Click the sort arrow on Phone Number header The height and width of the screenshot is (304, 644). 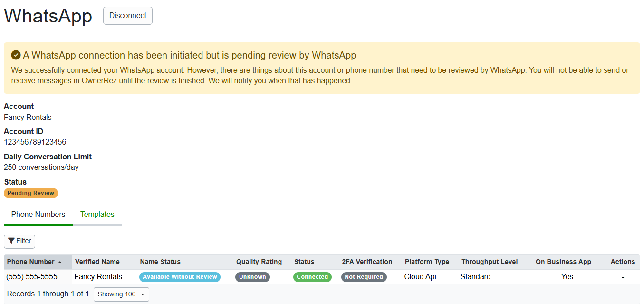point(60,262)
